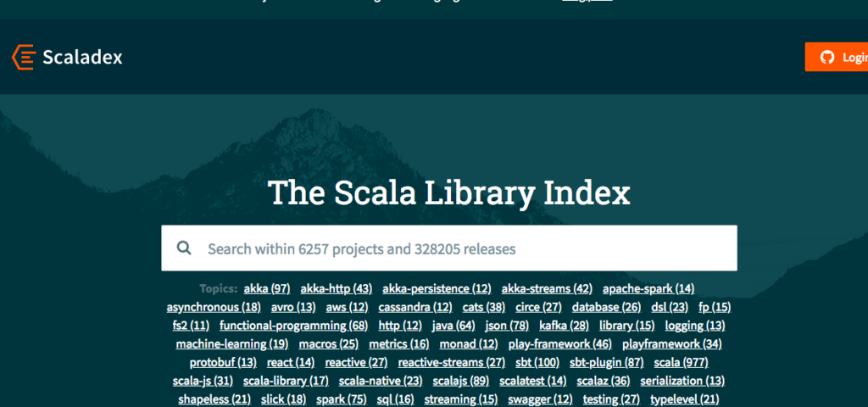This screenshot has height=407, width=868.
Task: Go to the kafka (28) topic
Action: pos(564,325)
